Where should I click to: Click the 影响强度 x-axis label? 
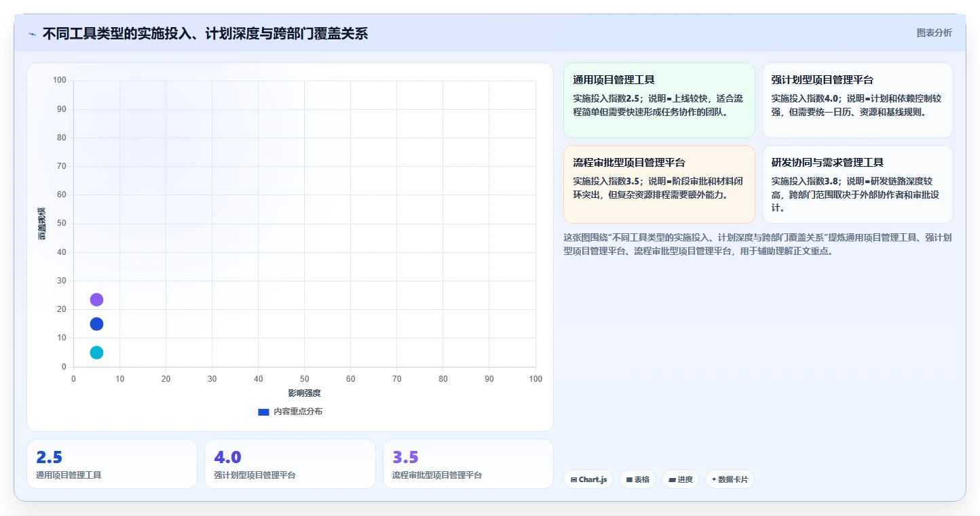tap(304, 393)
